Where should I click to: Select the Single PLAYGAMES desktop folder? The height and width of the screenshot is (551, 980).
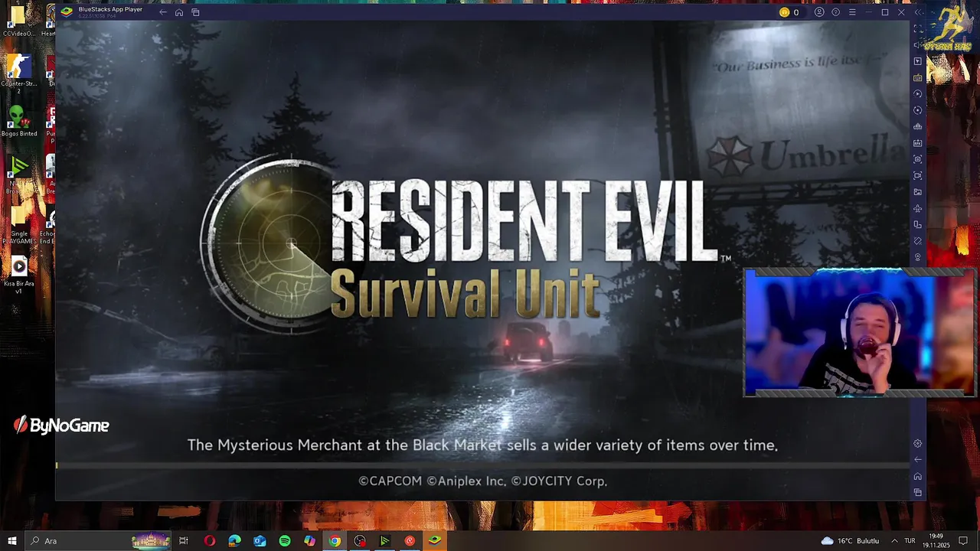pos(19,224)
